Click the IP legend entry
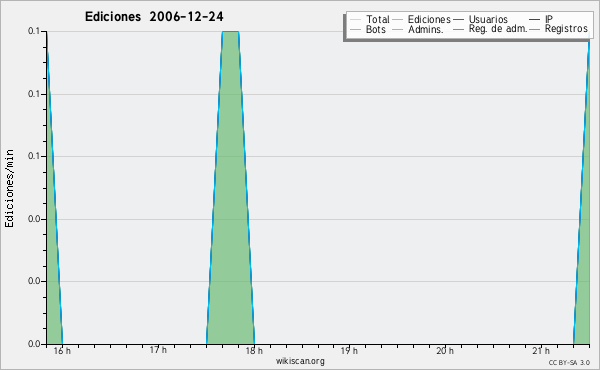This screenshot has width=600, height=370. [x=541, y=19]
